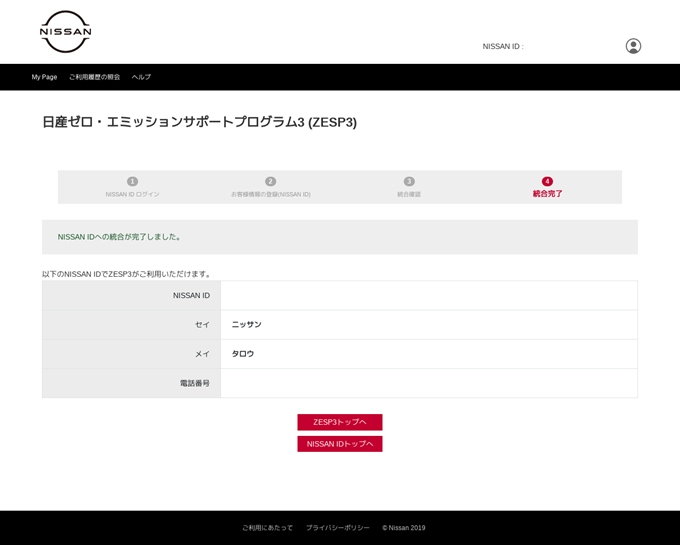Click the step 2 number circle
The image size is (680, 545).
[270, 181]
